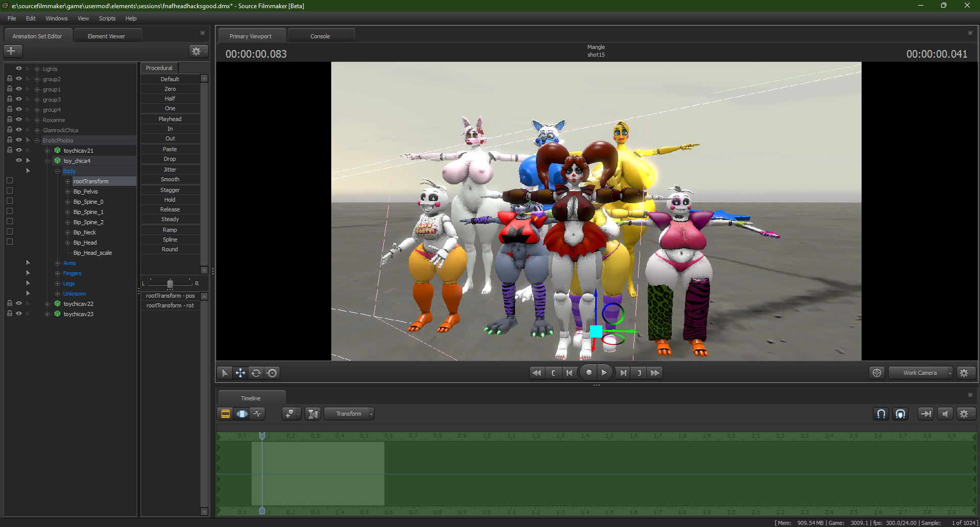Image resolution: width=980 pixels, height=527 pixels.
Task: Select the rotate manipulator tool in viewport
Action: tap(256, 373)
